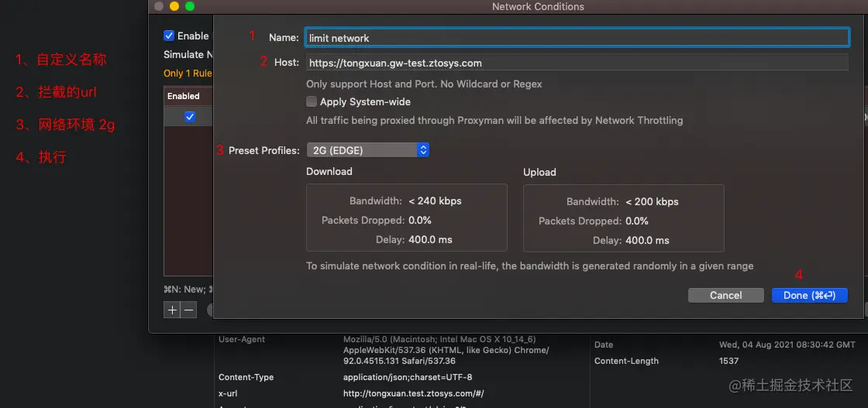
Task: Focus the Host URL input field
Action: [577, 63]
